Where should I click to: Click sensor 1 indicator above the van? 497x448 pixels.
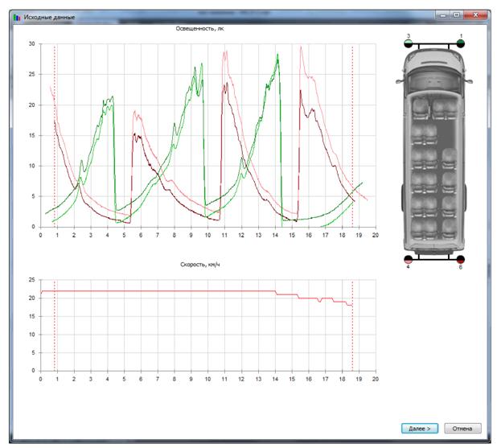pos(461,43)
